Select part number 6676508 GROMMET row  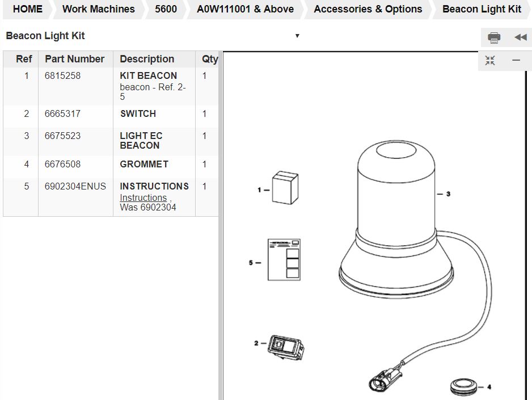(x=62, y=164)
